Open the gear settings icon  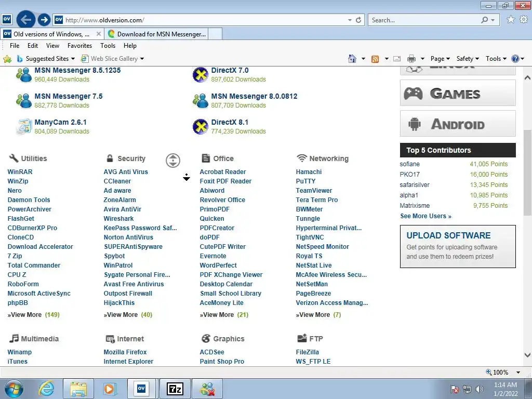[x=524, y=20]
